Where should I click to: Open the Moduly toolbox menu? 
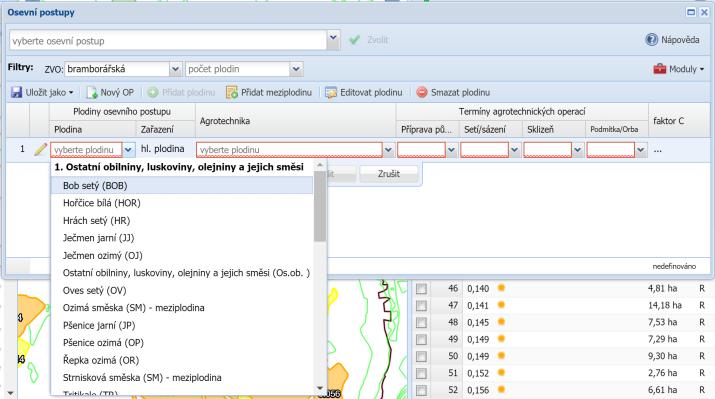click(679, 69)
